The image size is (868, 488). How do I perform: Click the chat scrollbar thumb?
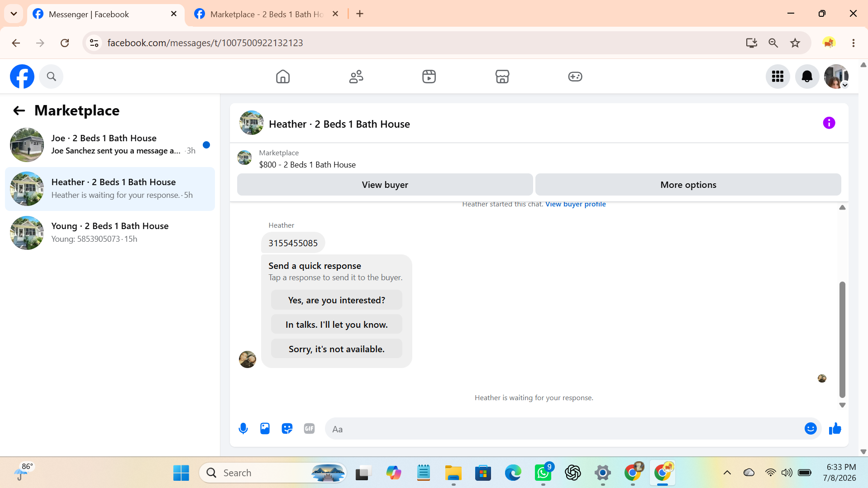pyautogui.click(x=842, y=340)
